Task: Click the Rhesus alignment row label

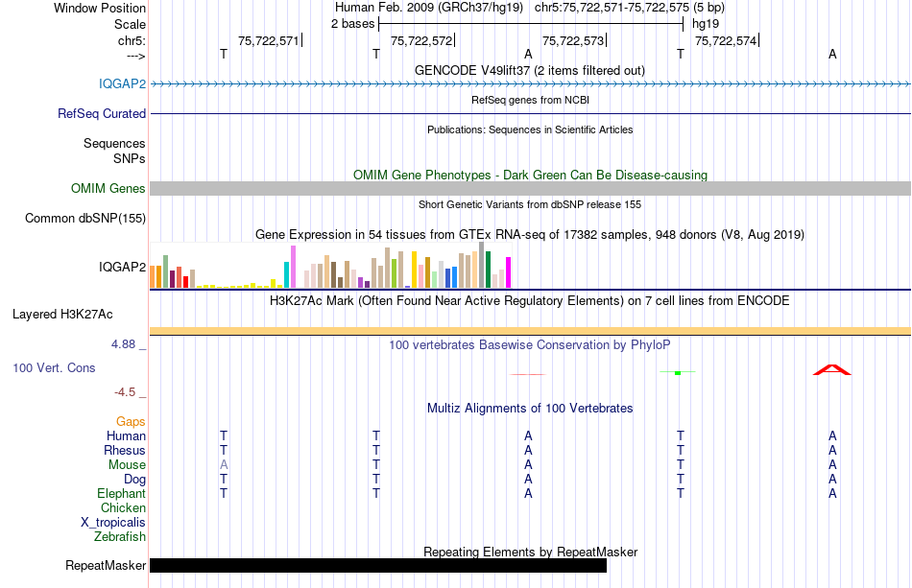Action: [125, 450]
